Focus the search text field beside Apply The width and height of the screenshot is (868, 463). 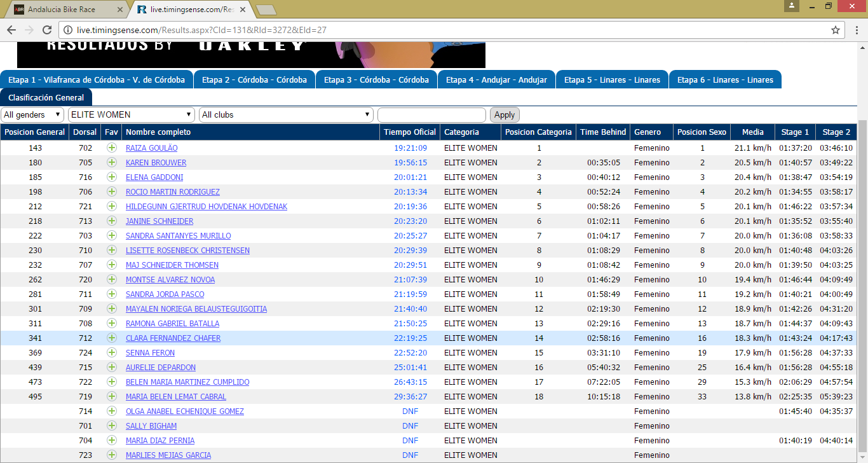tap(431, 114)
